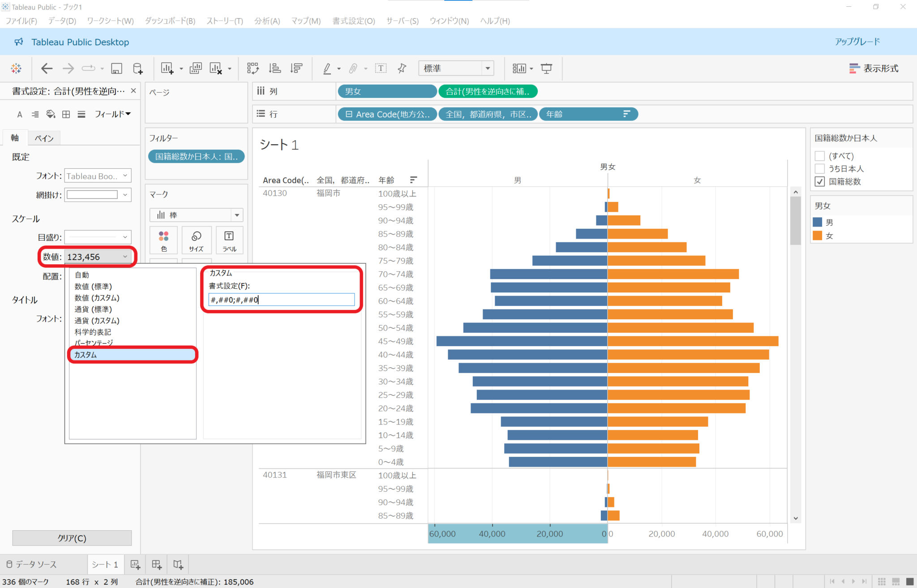Screen dimensions: 917x588
Task: Click the Fix Axes pin icon
Action: coord(402,68)
